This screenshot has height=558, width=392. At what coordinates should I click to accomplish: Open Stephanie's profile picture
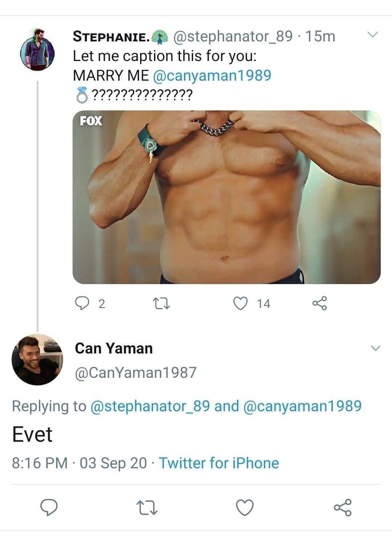tap(37, 50)
